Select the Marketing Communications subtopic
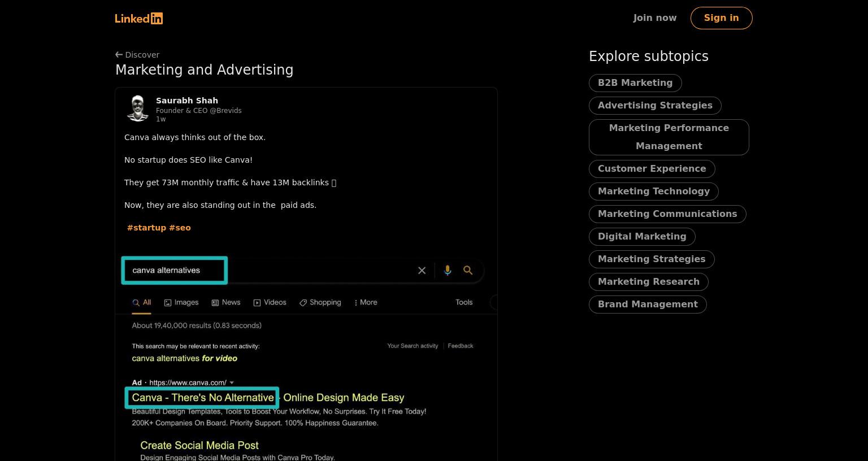The image size is (868, 461). [x=667, y=214]
